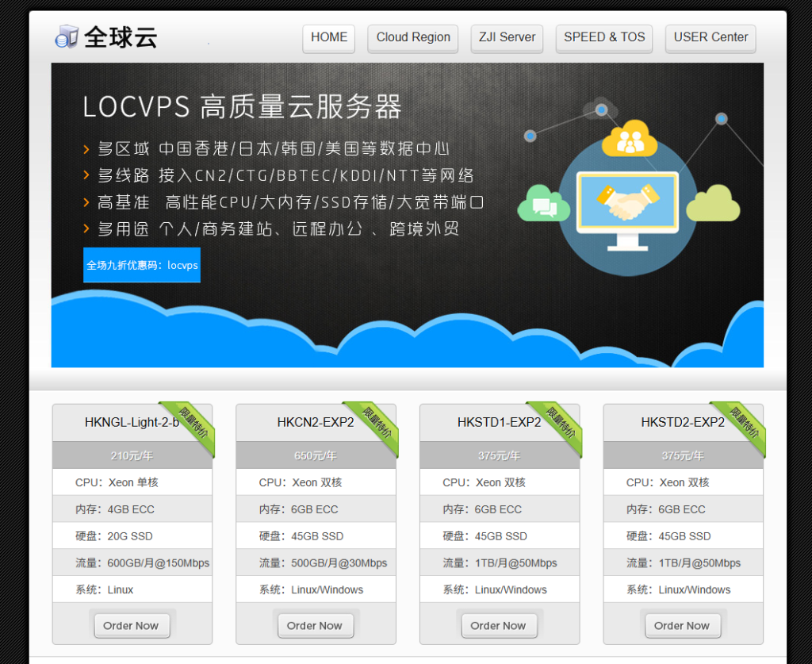812x664 pixels.
Task: Select the HKCN2-EXP2 plan title
Action: tap(315, 422)
